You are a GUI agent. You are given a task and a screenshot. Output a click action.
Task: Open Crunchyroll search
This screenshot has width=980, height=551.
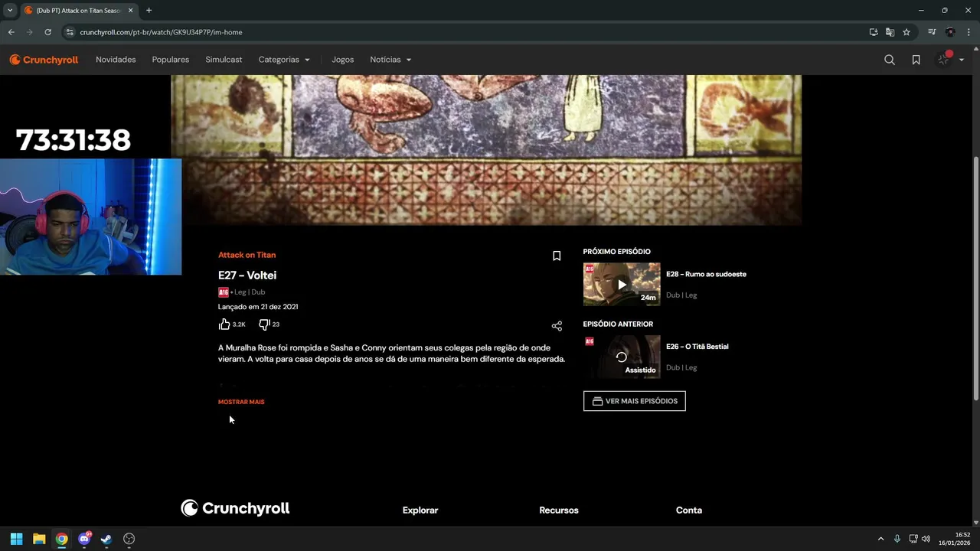click(890, 60)
